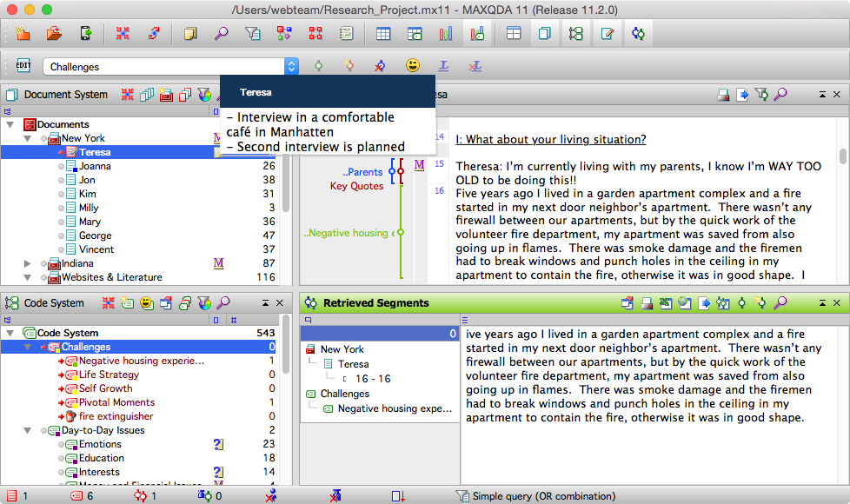Collapse the Code System panel window
Screen dimensions: 850x504
click(x=266, y=303)
